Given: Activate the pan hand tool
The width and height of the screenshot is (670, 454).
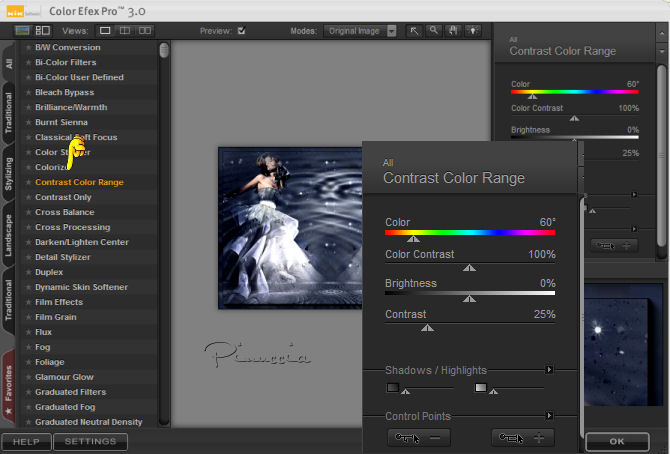Looking at the screenshot, I should pos(452,31).
